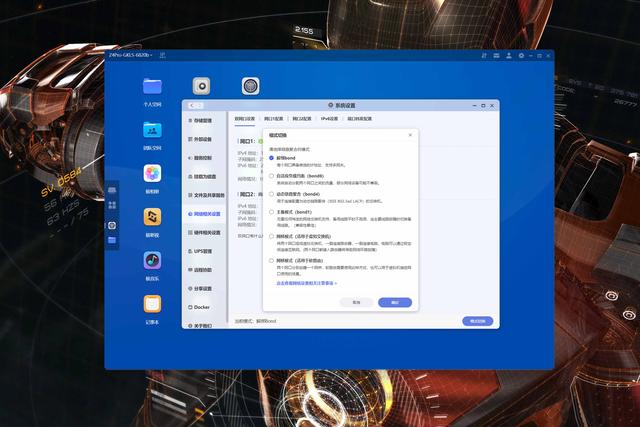The width and height of the screenshot is (640, 427).
Task: Launch the 极音乐 music app icon
Action: tap(152, 260)
